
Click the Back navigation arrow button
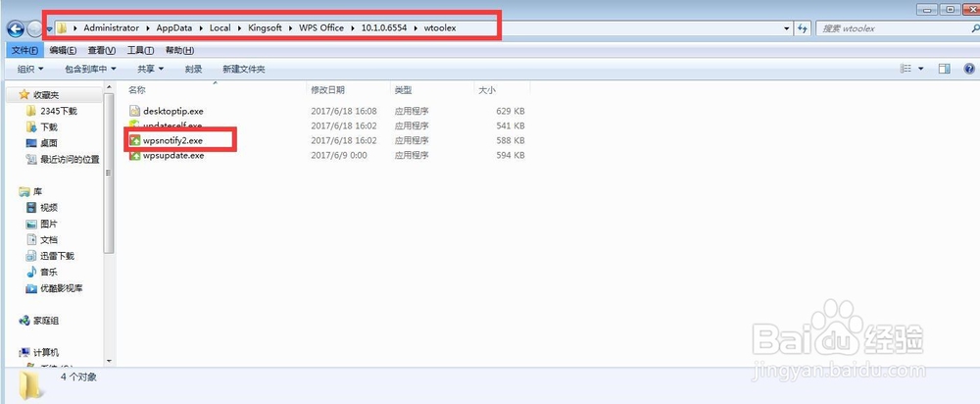(16, 28)
